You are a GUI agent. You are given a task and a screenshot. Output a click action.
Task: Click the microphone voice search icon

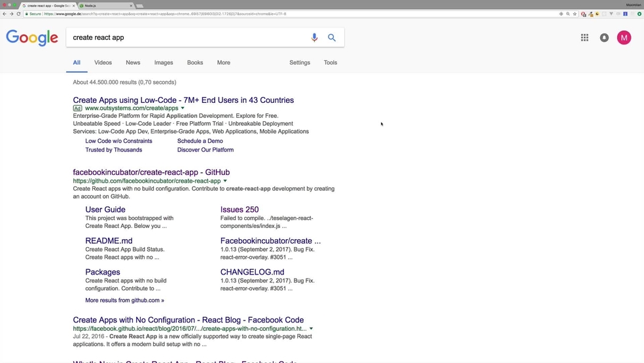point(314,37)
